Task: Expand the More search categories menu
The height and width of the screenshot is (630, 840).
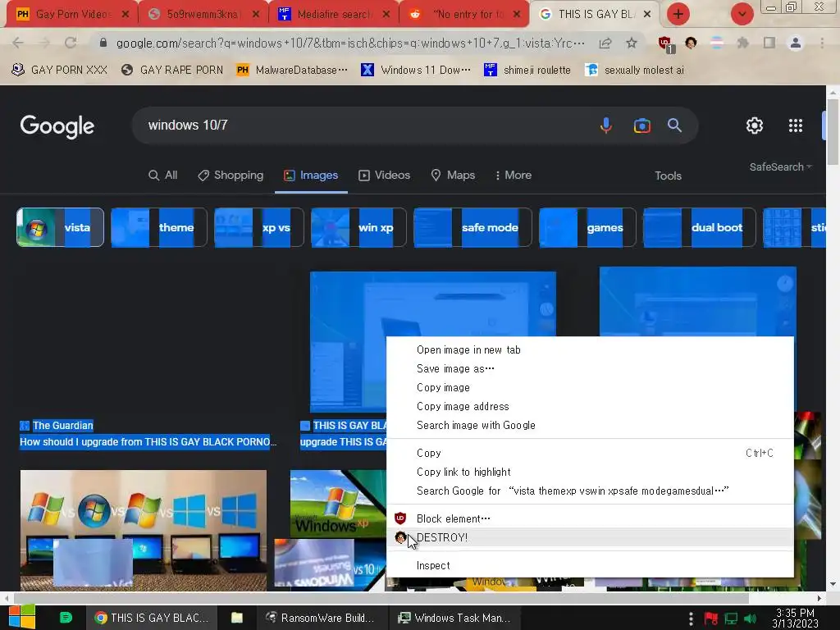Action: [x=514, y=176]
